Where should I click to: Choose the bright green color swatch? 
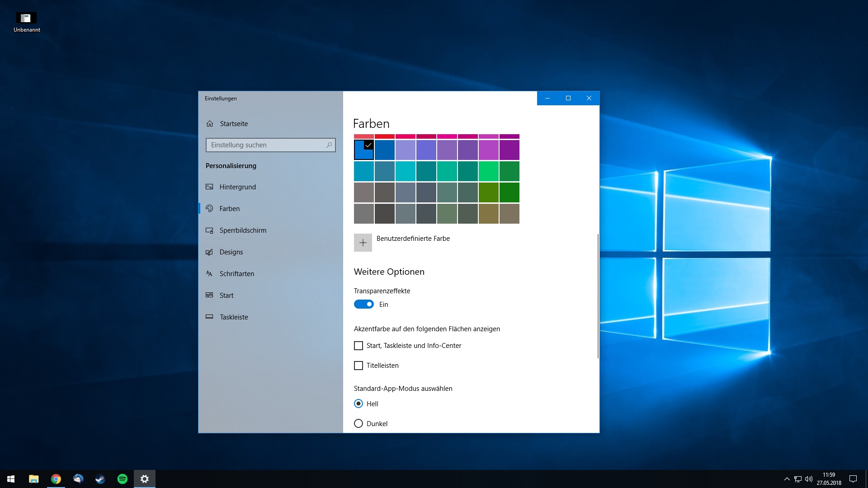coord(488,171)
